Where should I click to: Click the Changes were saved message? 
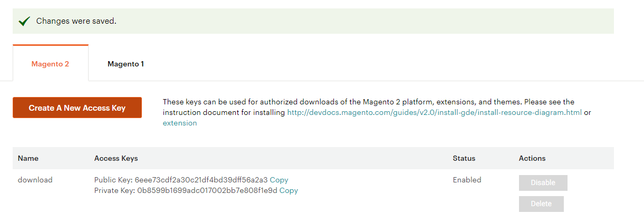pos(76,21)
